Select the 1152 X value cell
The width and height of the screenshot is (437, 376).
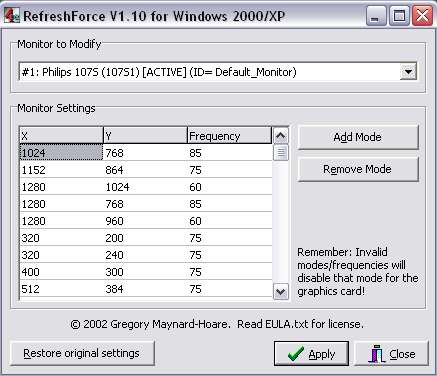click(61, 170)
